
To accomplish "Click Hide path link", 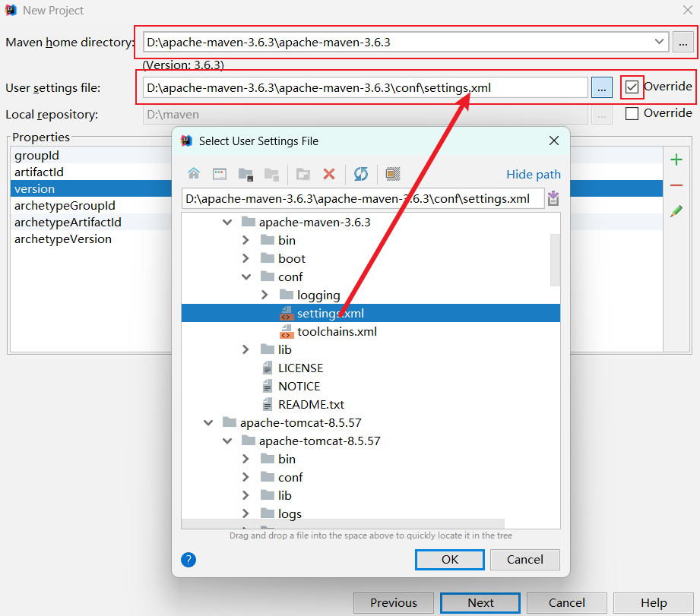I will 534,174.
